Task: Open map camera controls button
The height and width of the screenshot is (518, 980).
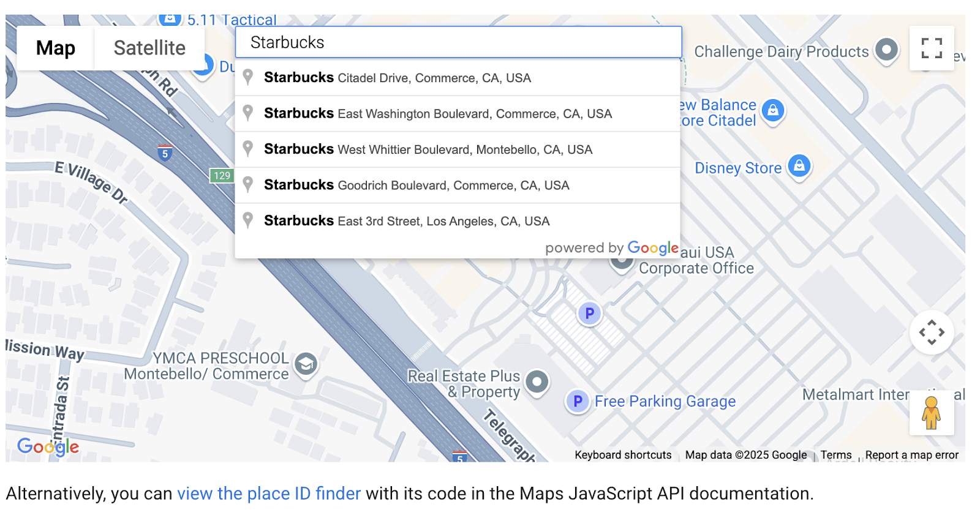Action: [932, 332]
